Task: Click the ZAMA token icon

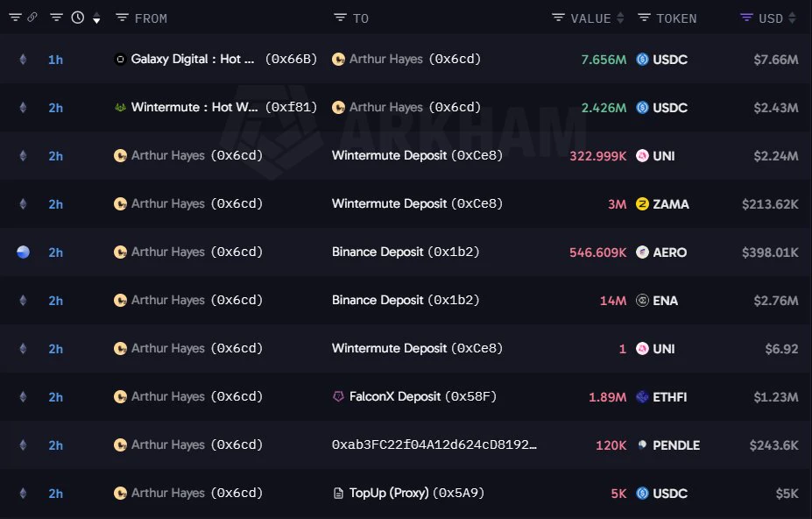Action: click(642, 203)
